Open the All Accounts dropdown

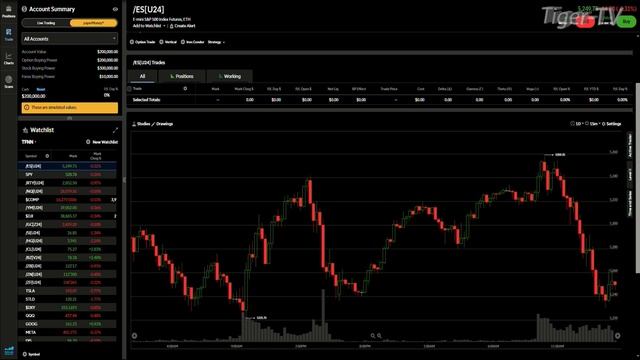tap(70, 39)
